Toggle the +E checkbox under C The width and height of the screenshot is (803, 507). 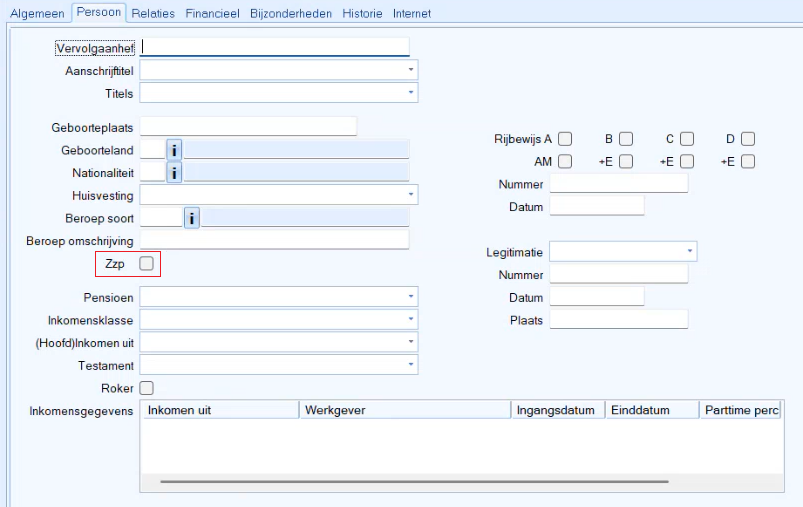point(687,161)
